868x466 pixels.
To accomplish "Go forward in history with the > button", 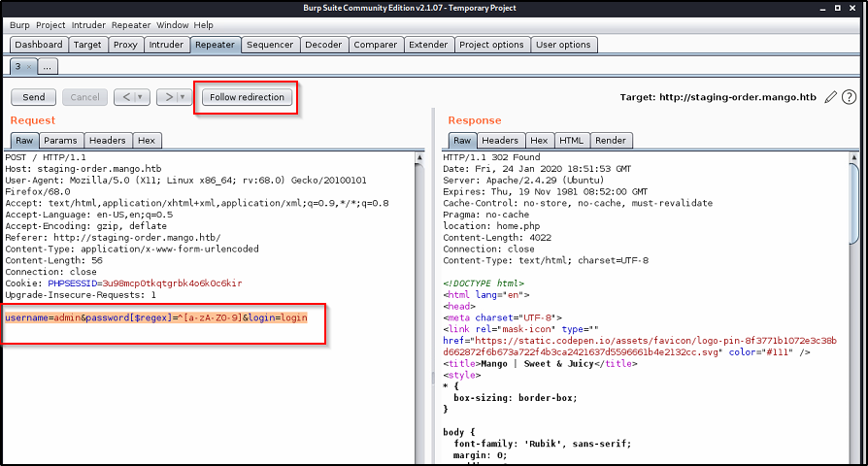I will (169, 97).
